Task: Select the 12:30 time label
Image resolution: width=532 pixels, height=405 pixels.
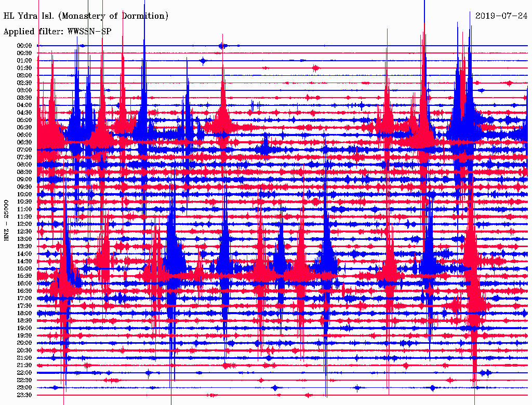Action: pyautogui.click(x=24, y=232)
